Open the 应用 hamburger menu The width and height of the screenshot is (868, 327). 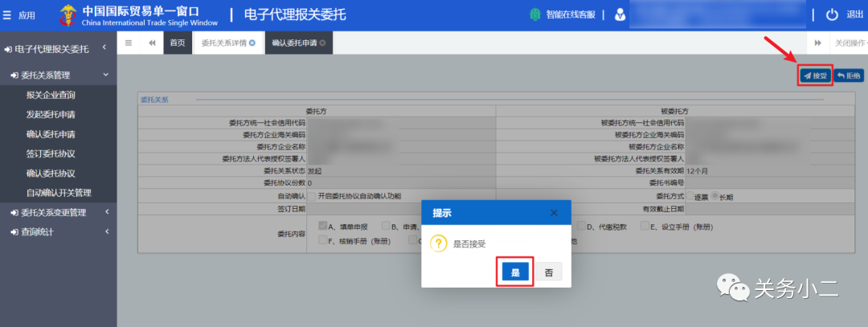tap(8, 15)
